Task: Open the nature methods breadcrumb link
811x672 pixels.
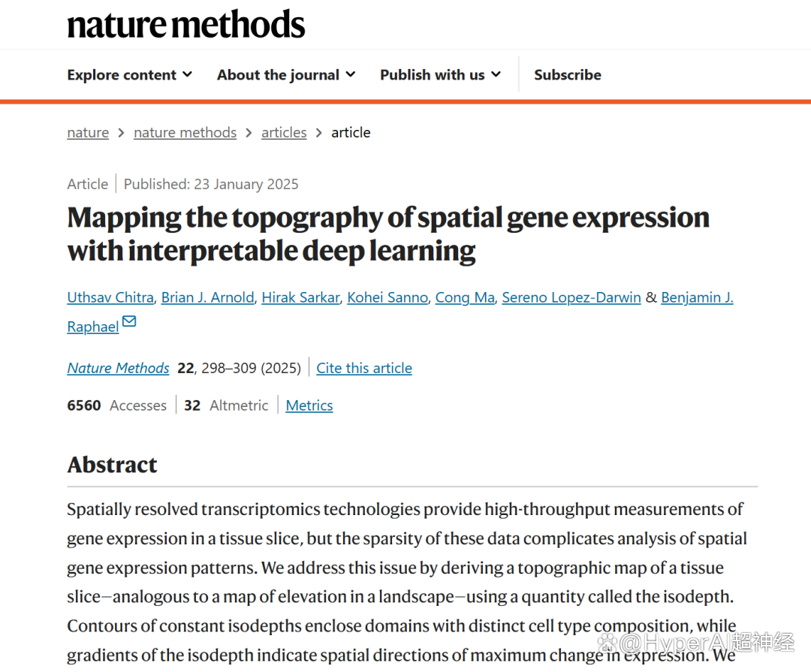Action: [185, 133]
